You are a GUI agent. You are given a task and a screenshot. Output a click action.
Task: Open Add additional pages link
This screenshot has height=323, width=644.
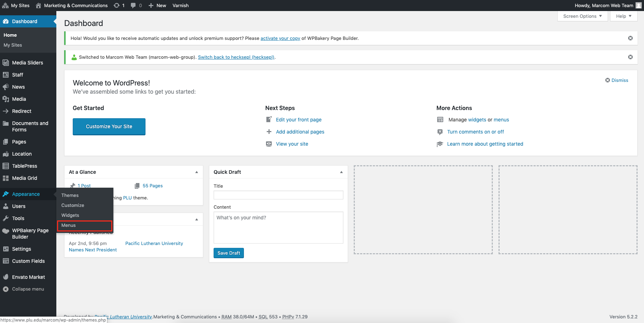[300, 132]
